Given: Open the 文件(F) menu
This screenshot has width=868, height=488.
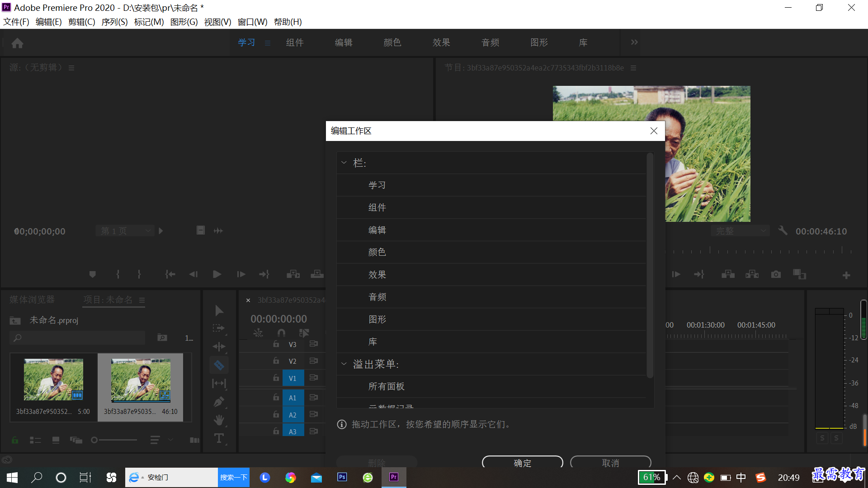Looking at the screenshot, I should (16, 22).
